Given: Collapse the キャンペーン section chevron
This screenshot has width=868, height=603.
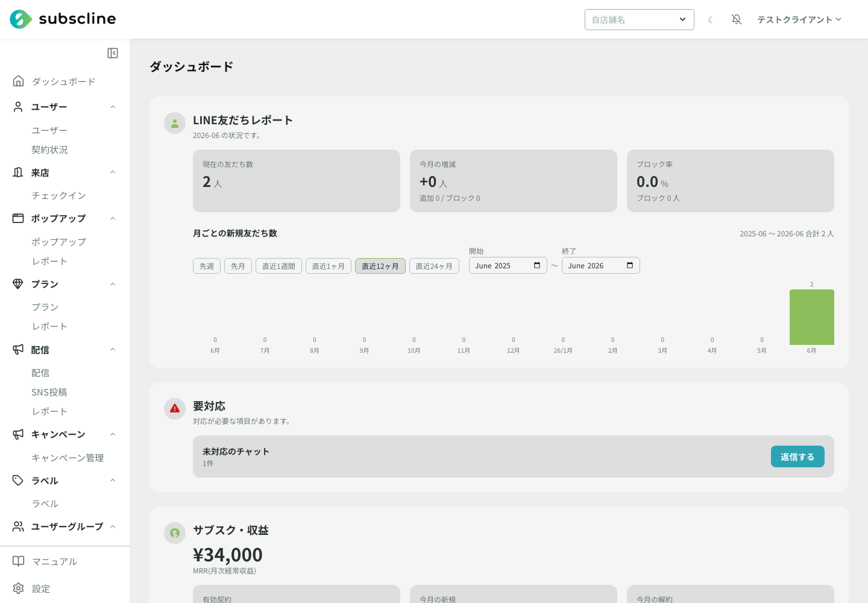Looking at the screenshot, I should tap(113, 434).
